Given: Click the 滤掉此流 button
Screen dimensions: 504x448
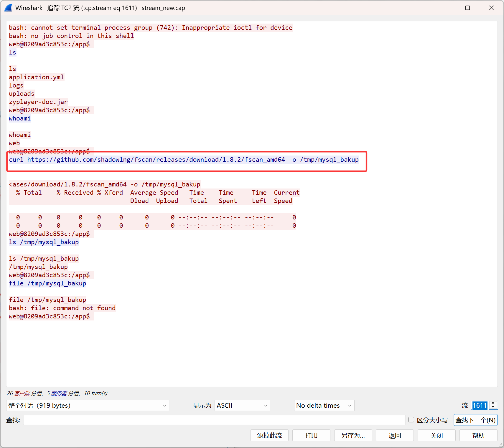Looking at the screenshot, I should pos(269,435).
